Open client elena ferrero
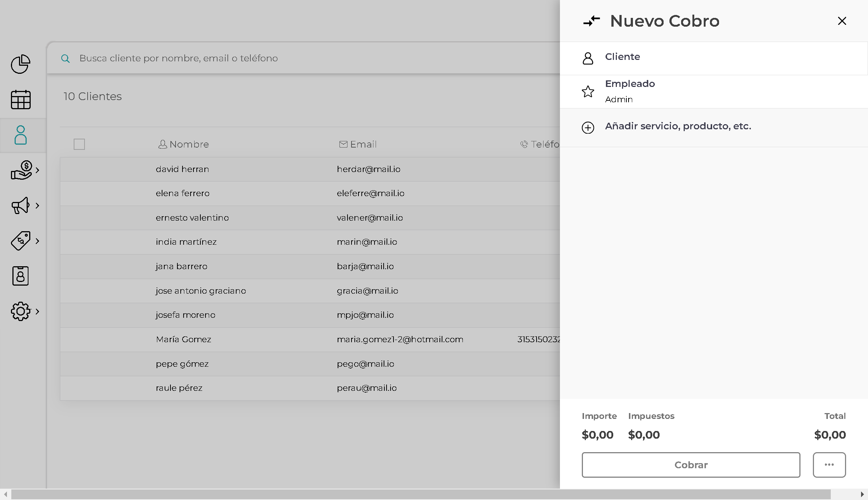Viewport: 868px width, 500px height. coord(183,193)
